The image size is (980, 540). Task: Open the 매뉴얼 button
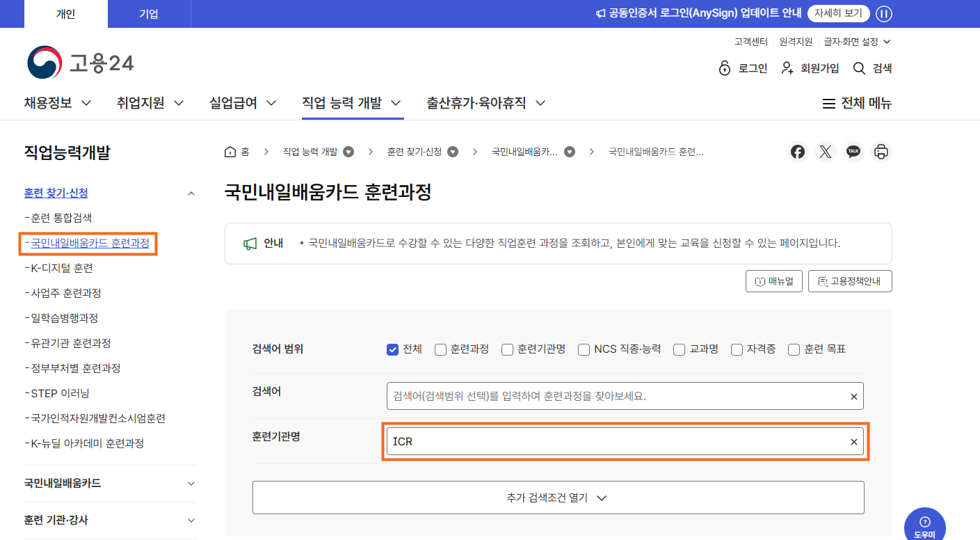pyautogui.click(x=774, y=281)
